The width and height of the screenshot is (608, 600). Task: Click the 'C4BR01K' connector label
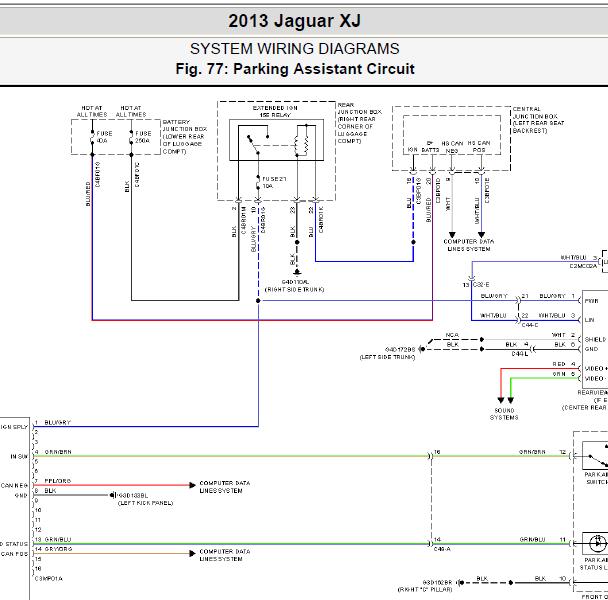click(321, 220)
